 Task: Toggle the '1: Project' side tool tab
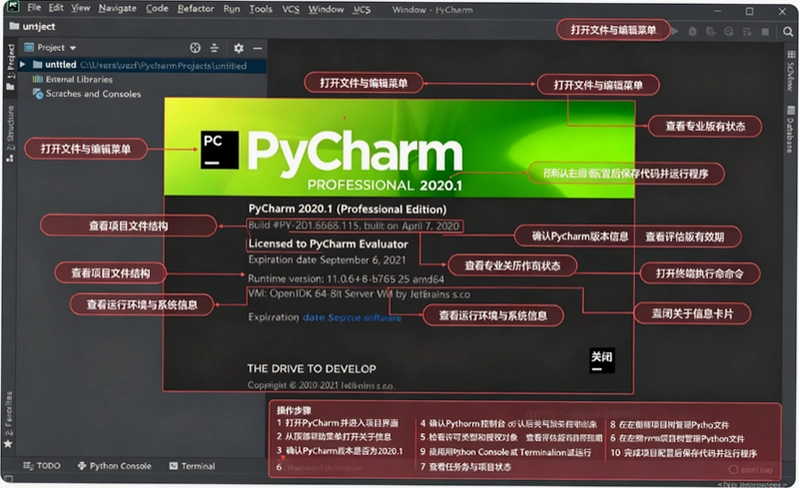pyautogui.click(x=10, y=66)
